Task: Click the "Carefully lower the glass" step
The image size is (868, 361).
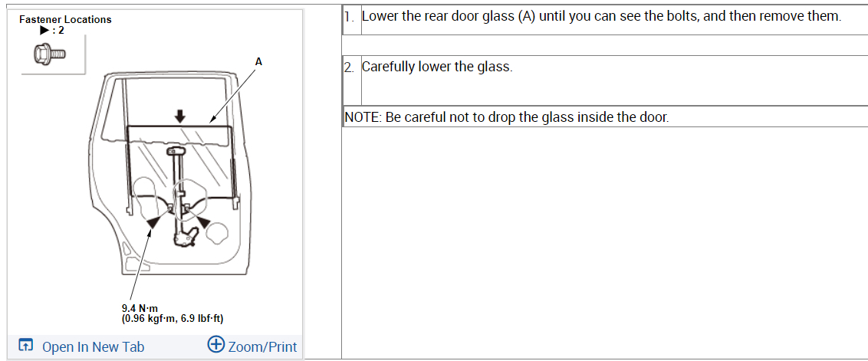Action: point(437,67)
